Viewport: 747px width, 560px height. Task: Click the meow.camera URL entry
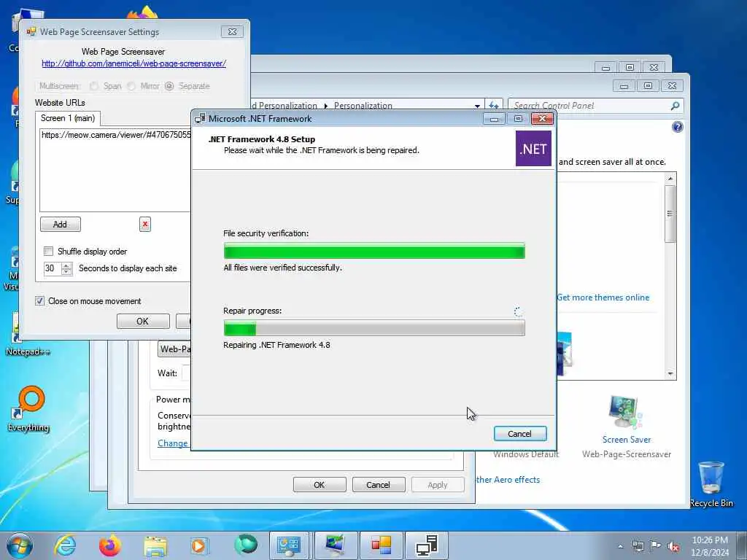(x=116, y=135)
